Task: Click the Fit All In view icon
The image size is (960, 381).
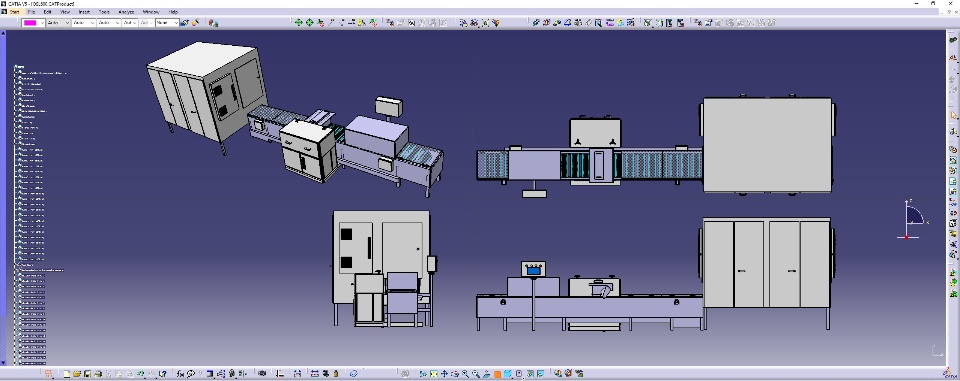Action: tap(433, 374)
